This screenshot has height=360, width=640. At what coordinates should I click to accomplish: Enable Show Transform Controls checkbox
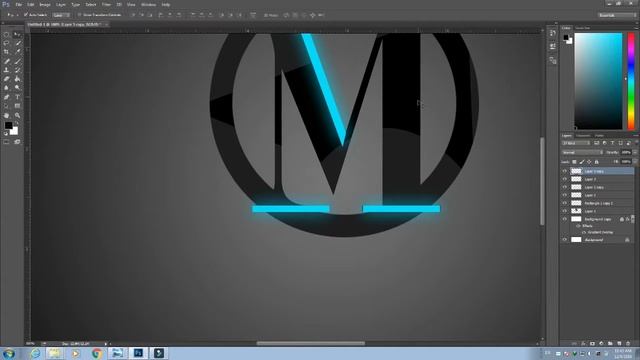(79, 15)
